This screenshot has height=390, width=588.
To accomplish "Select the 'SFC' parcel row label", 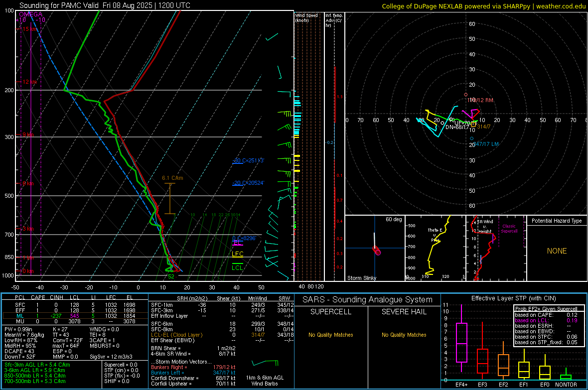I will point(20,305).
